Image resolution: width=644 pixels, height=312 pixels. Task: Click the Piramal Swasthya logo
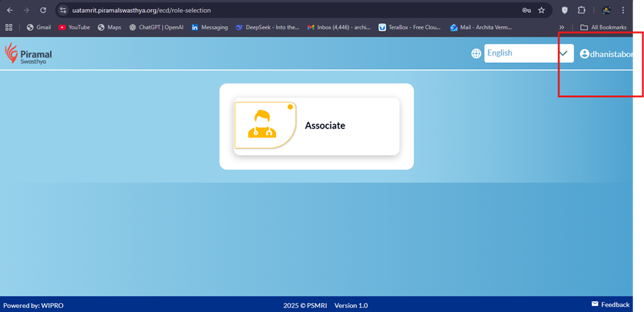point(29,54)
